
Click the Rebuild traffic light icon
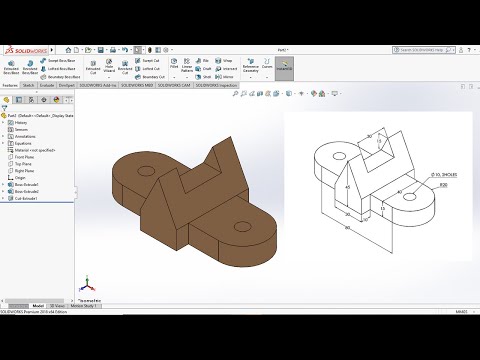click(150, 50)
